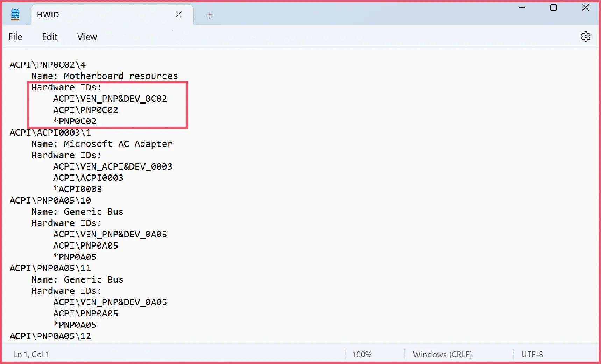The width and height of the screenshot is (601, 364).
Task: Place cursor on line ACPI\ACPI0003\1
Action: point(50,133)
